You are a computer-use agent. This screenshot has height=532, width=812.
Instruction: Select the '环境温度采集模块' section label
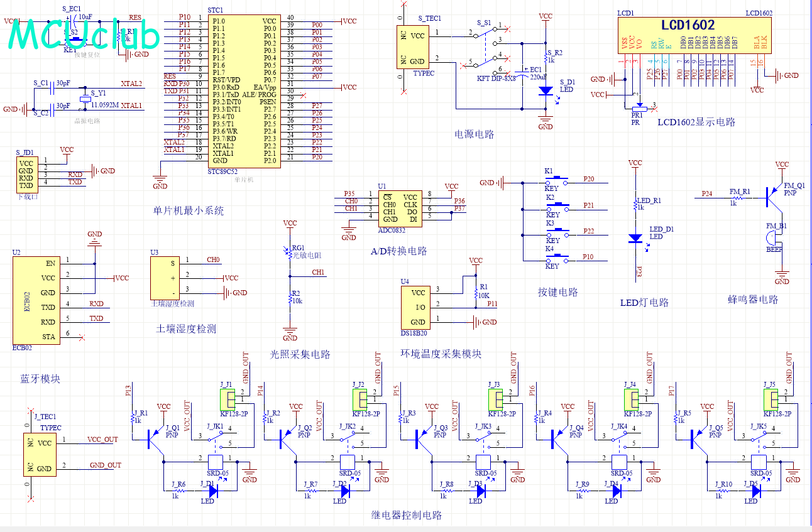click(x=441, y=354)
